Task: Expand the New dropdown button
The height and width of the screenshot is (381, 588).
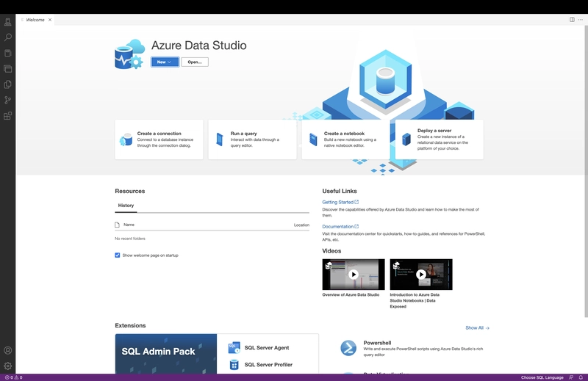Action: 165,62
